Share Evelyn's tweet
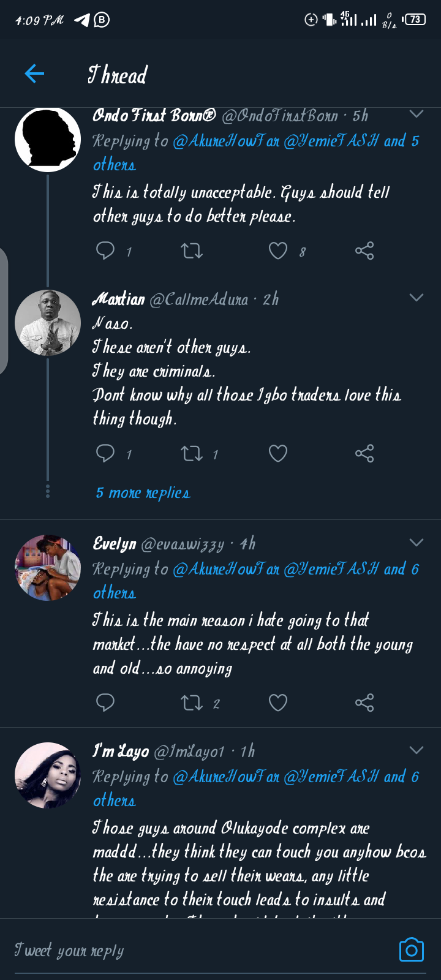 click(364, 703)
